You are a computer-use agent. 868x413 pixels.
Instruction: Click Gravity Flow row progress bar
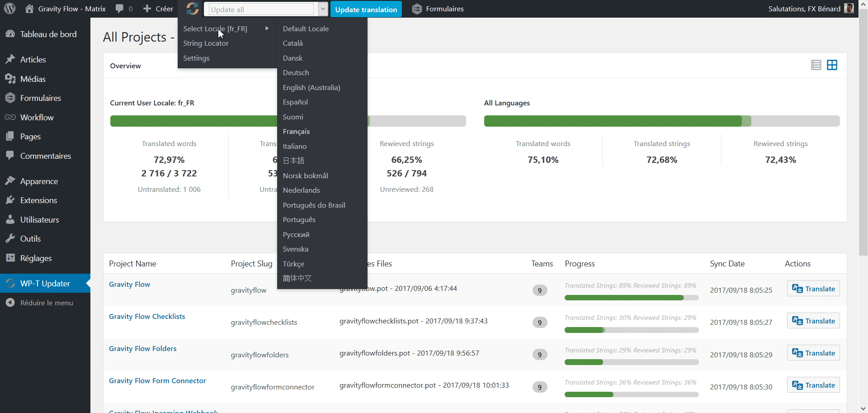pyautogui.click(x=632, y=298)
